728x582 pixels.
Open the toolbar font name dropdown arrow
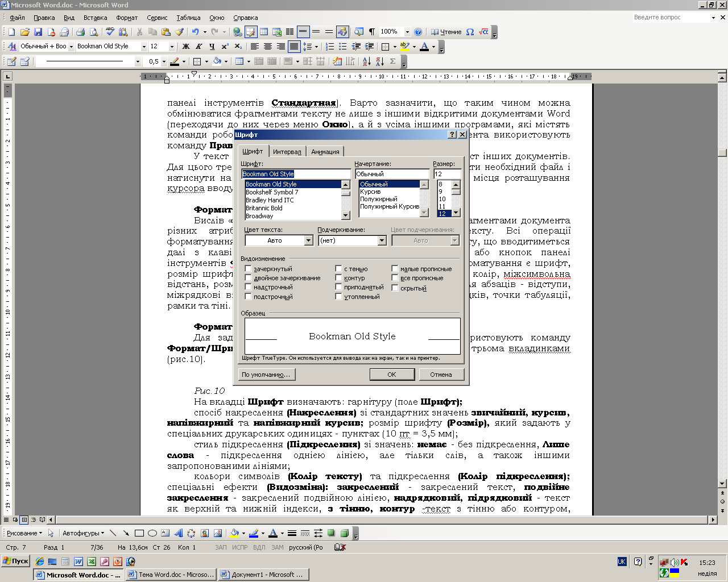point(143,47)
